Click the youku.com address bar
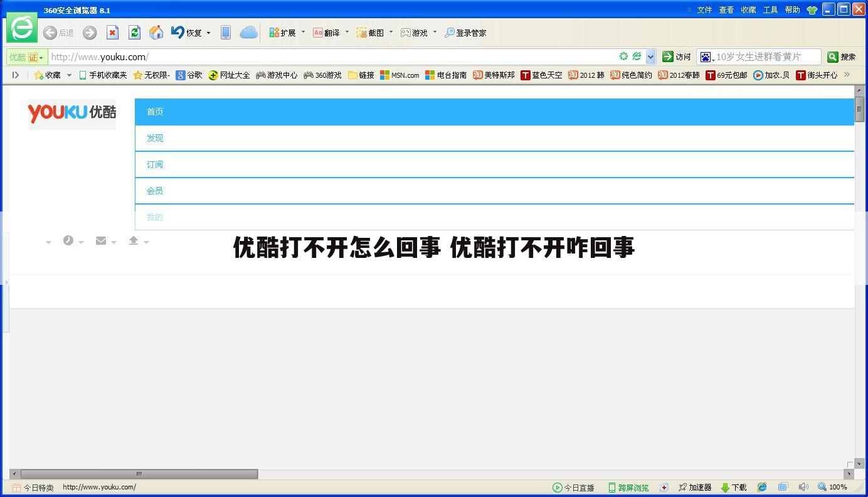Image resolution: width=868 pixels, height=497 pixels. point(332,57)
